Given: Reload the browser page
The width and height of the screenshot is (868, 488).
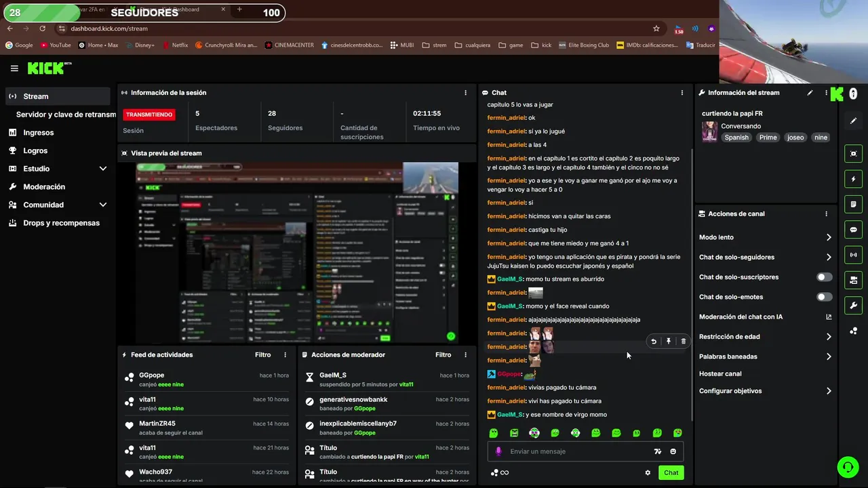Looking at the screenshot, I should click(42, 28).
